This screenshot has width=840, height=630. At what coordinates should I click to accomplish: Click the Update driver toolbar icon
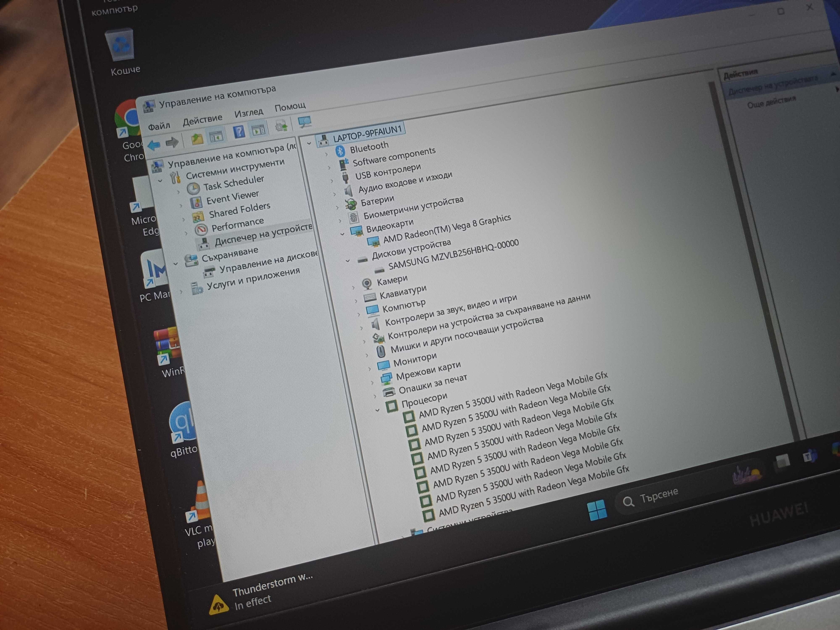click(x=281, y=126)
